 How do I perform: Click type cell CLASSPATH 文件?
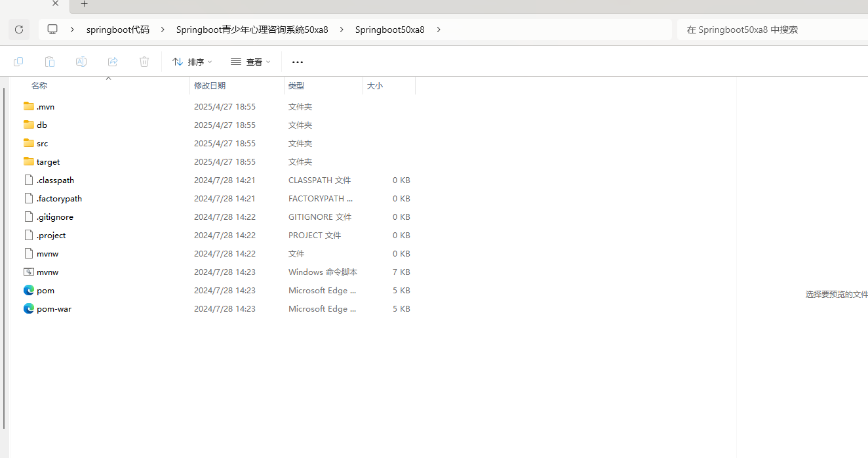320,180
